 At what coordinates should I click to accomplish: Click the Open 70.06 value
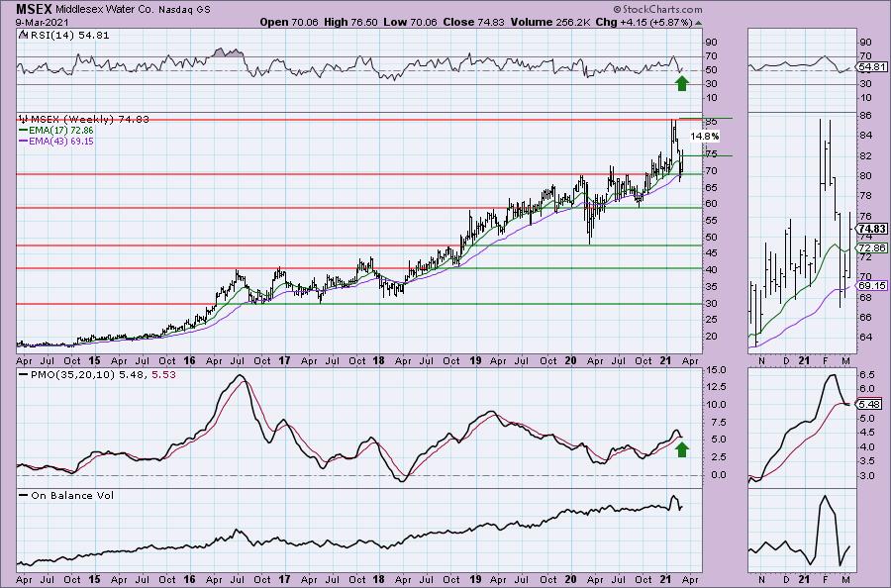click(x=289, y=22)
